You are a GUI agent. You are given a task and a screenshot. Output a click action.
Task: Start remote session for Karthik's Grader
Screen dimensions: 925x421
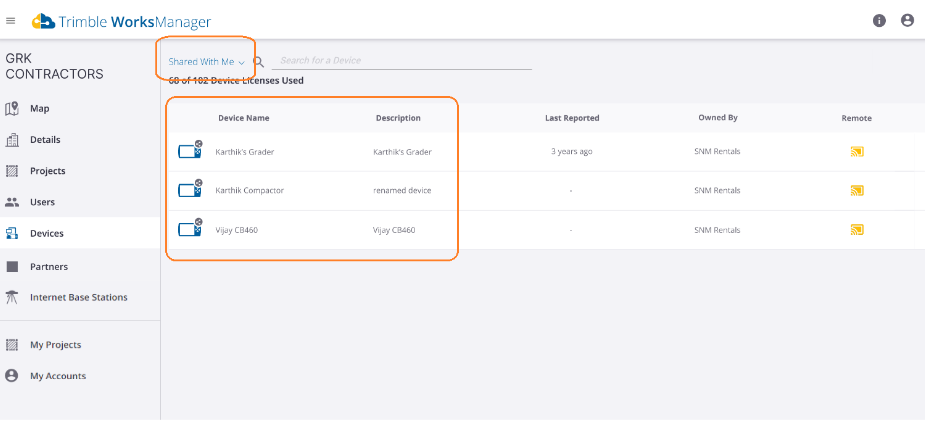click(x=857, y=152)
